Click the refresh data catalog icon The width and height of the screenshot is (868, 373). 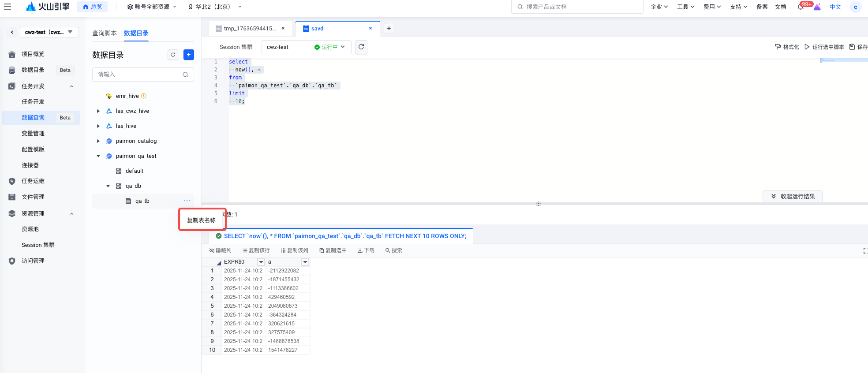click(x=173, y=55)
